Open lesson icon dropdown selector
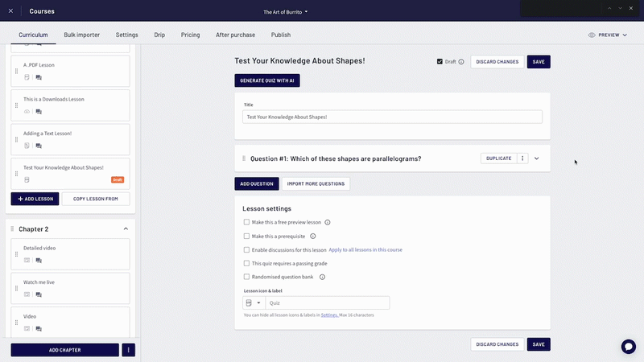Screen dimensions: 644x362 254,303
